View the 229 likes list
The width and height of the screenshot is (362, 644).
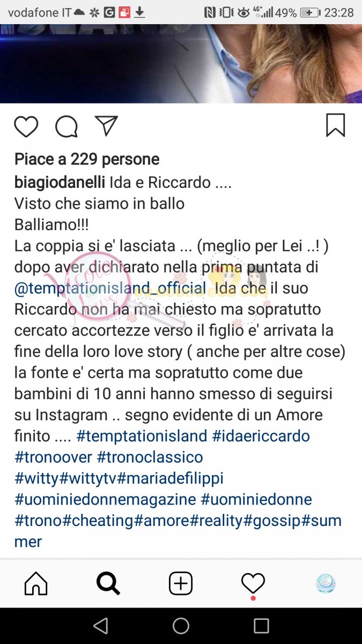[87, 159]
